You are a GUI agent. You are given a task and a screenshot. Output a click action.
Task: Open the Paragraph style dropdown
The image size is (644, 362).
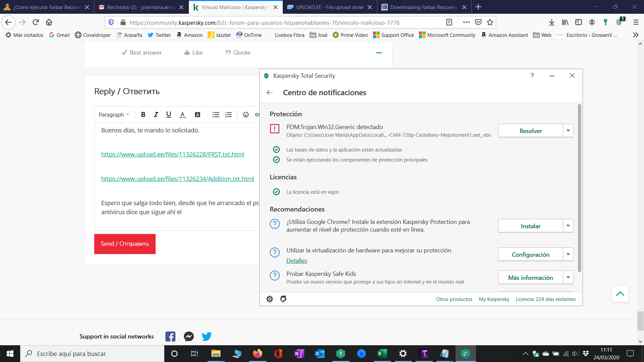[114, 115]
